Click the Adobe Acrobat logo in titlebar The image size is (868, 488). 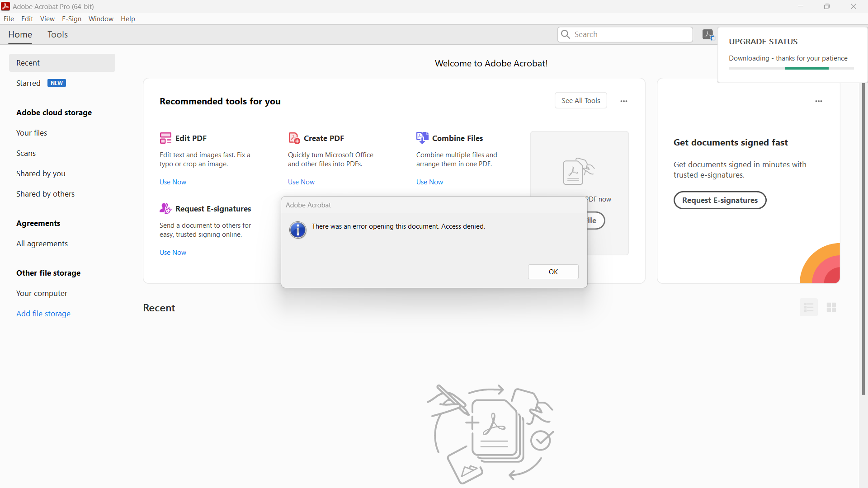[x=5, y=6]
